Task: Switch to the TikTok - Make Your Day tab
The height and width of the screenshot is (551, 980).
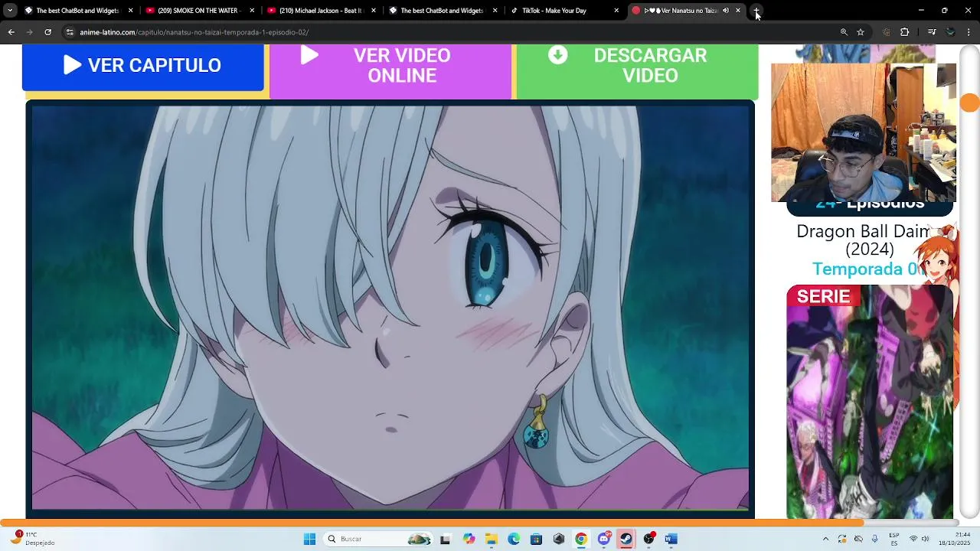Action: [x=565, y=11]
